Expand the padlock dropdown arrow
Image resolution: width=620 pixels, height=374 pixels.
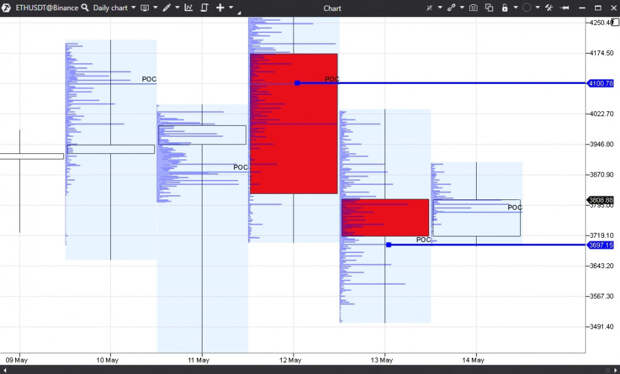(x=516, y=8)
